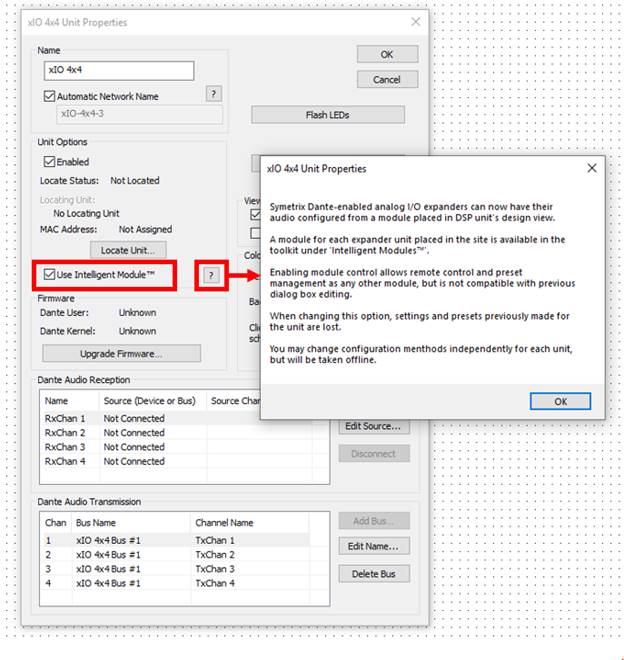624x660 pixels.
Task: Open Upgrade Firmware dialog
Action: tap(121, 354)
